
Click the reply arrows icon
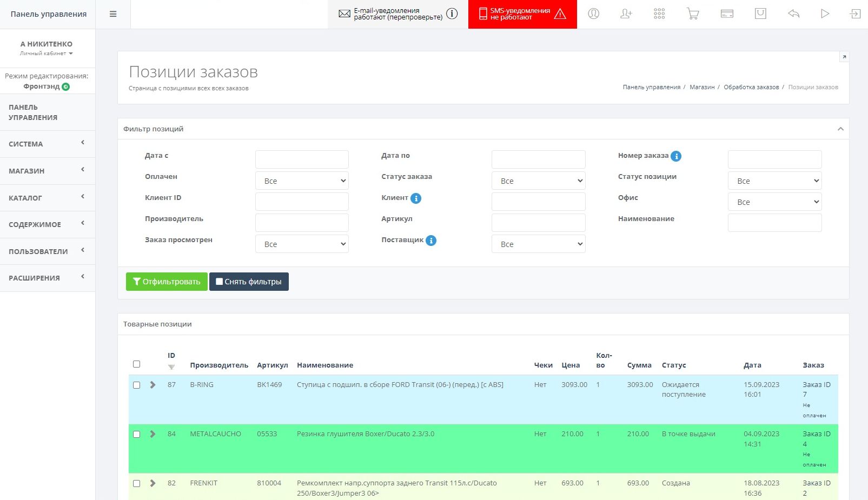pos(793,14)
